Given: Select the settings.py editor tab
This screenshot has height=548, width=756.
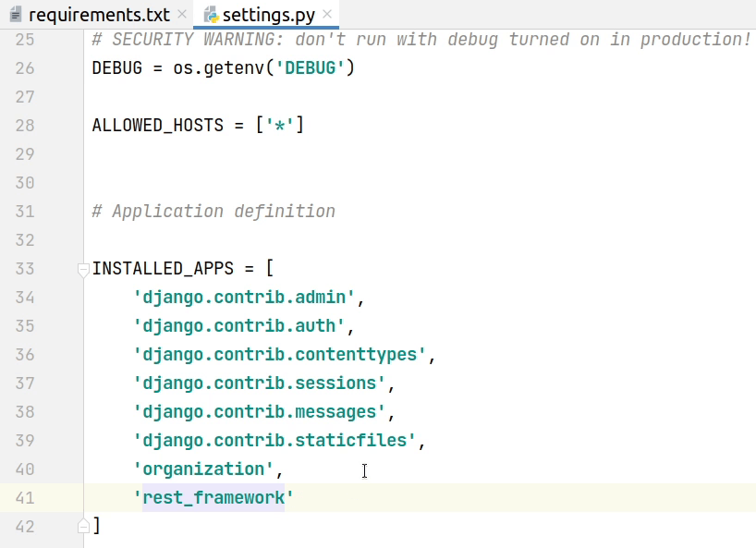Looking at the screenshot, I should click(x=270, y=15).
